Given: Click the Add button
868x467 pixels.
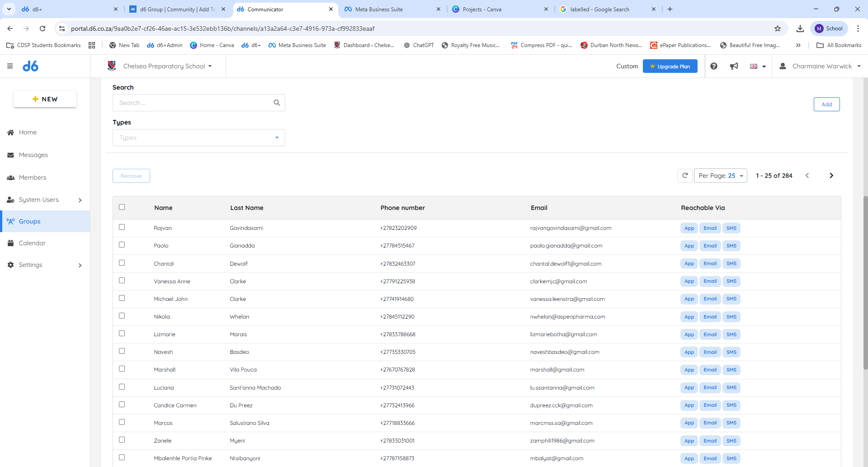Looking at the screenshot, I should tap(826, 104).
